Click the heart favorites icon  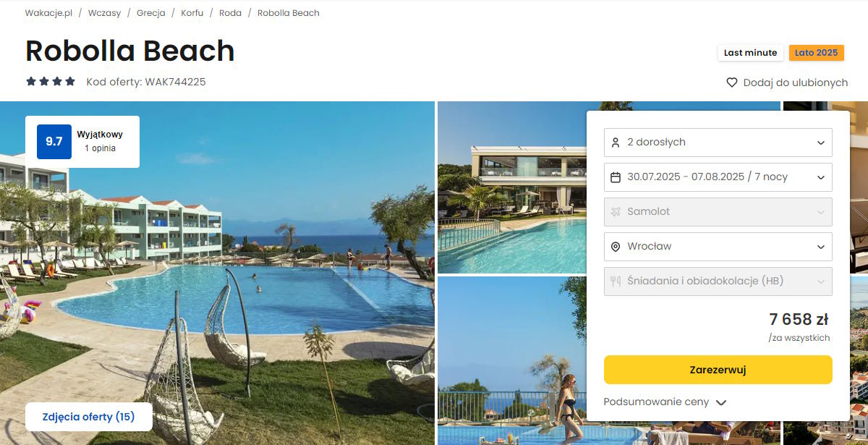point(732,82)
